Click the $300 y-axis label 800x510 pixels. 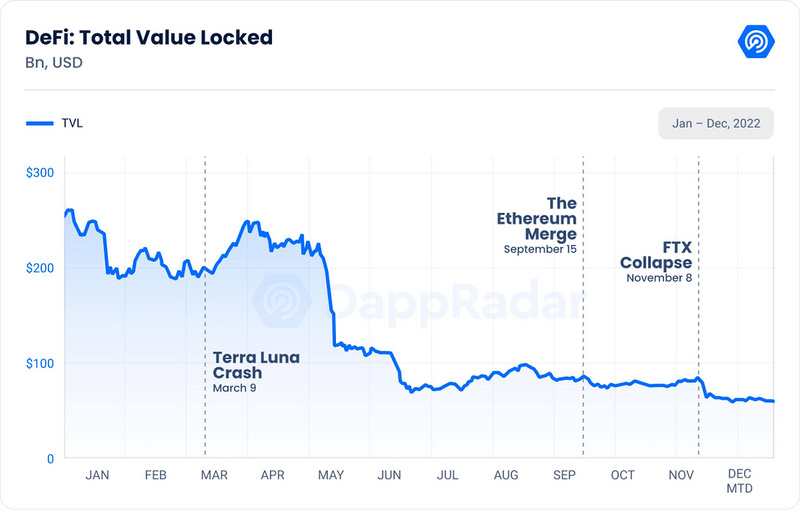click(x=40, y=172)
